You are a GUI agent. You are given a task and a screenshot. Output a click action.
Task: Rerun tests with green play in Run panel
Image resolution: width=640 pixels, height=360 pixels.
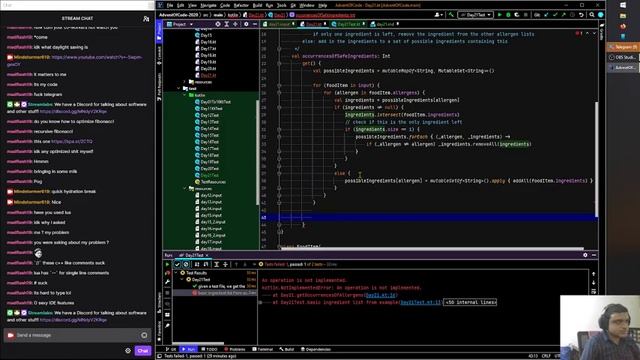coord(167,264)
